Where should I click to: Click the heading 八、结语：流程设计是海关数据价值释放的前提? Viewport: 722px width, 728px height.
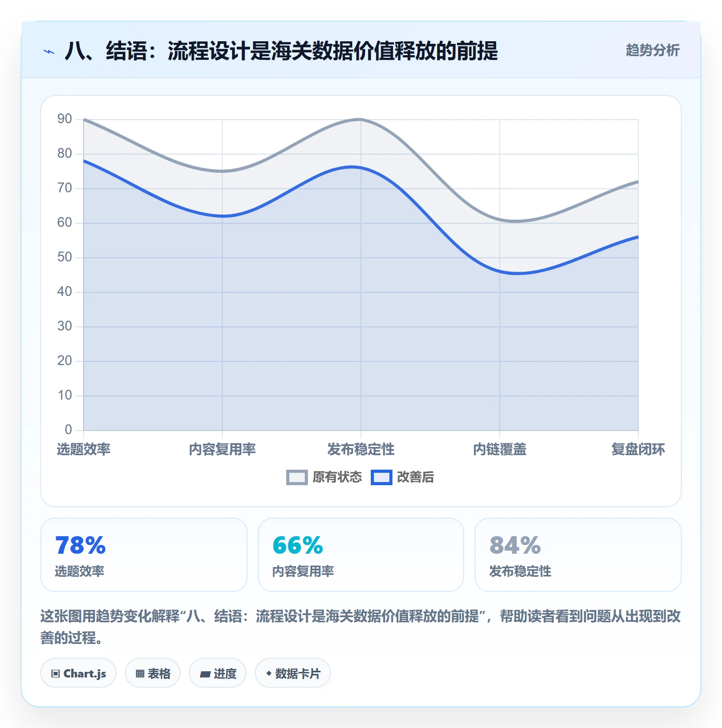pyautogui.click(x=281, y=51)
